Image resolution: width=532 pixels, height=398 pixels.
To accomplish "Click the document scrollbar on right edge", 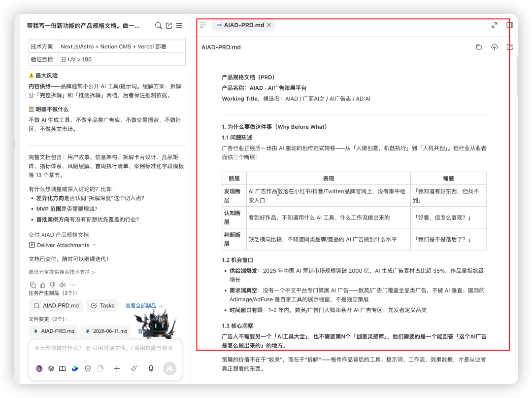I will [517, 76].
